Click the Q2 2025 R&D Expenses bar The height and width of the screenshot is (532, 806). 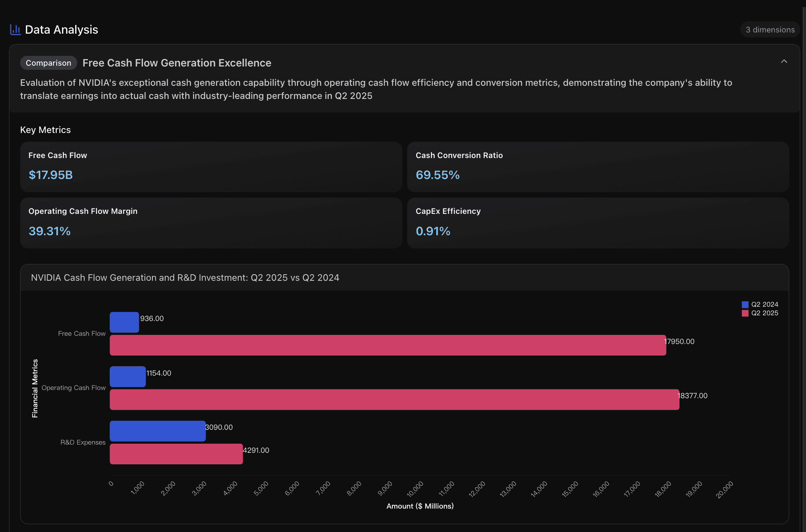(176, 454)
